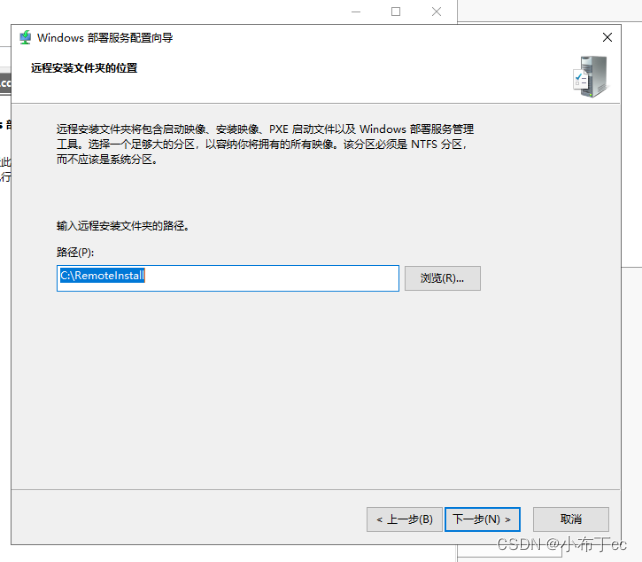Click the server checklist icon in header

[x=590, y=77]
